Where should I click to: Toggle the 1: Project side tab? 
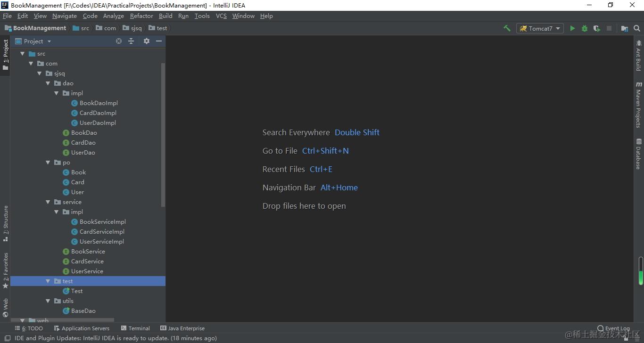[6, 55]
